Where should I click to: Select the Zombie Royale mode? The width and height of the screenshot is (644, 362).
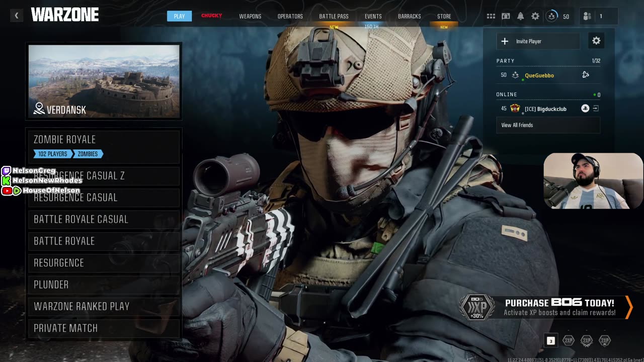(x=104, y=146)
